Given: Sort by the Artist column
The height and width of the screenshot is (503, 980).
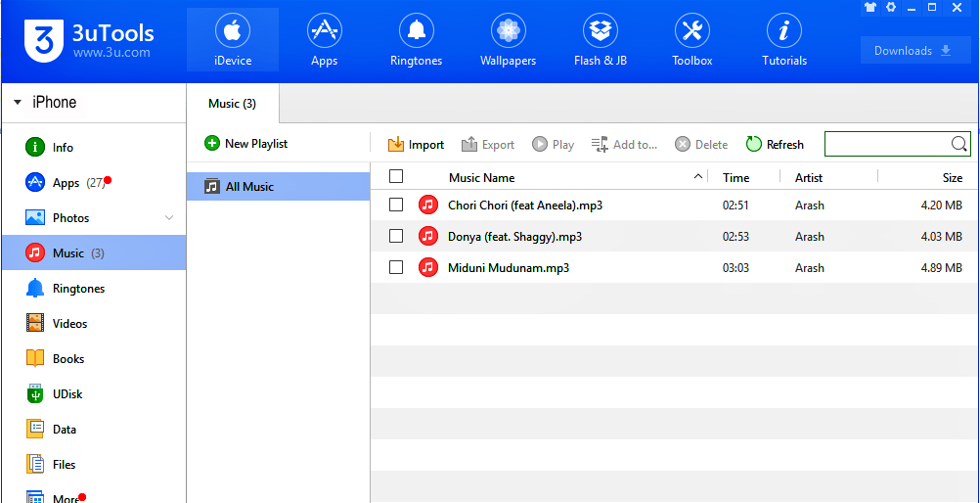Looking at the screenshot, I should pos(809,178).
